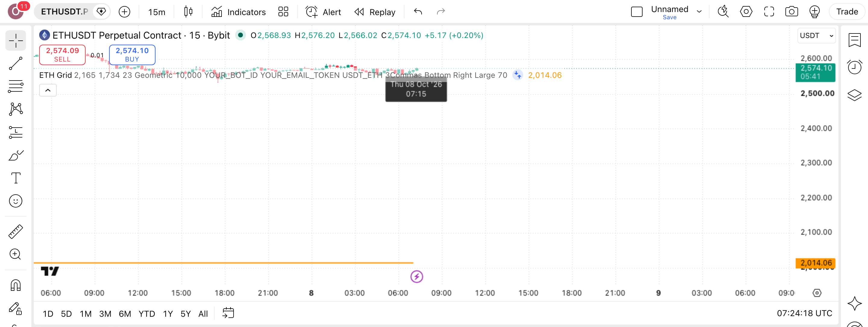Save the Unnamed chart layout
The height and width of the screenshot is (327, 868).
[669, 17]
